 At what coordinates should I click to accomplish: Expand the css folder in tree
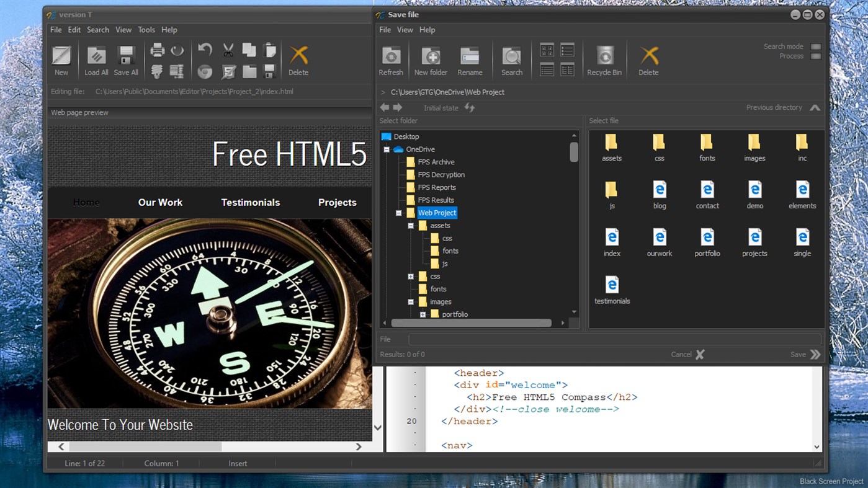(411, 277)
